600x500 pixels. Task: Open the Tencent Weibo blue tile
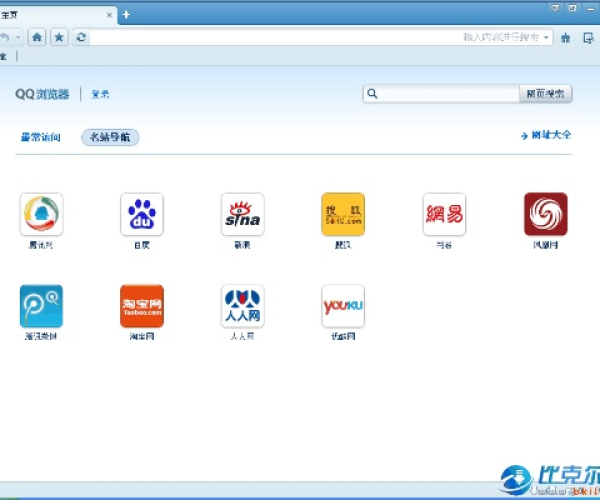41,306
